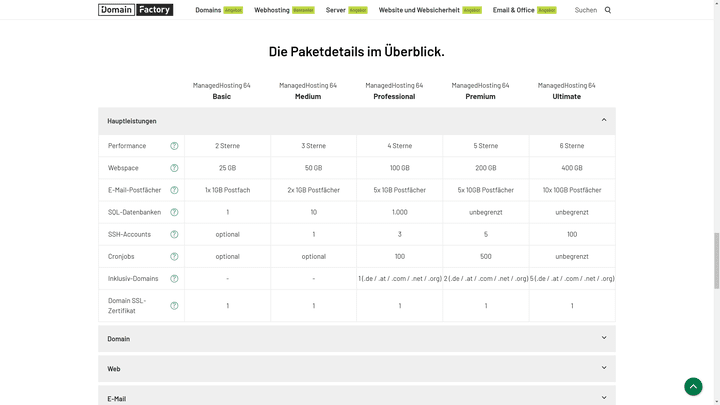Click the '200 GB' webspace cell
Screen dimensions: 720x405
pos(486,168)
